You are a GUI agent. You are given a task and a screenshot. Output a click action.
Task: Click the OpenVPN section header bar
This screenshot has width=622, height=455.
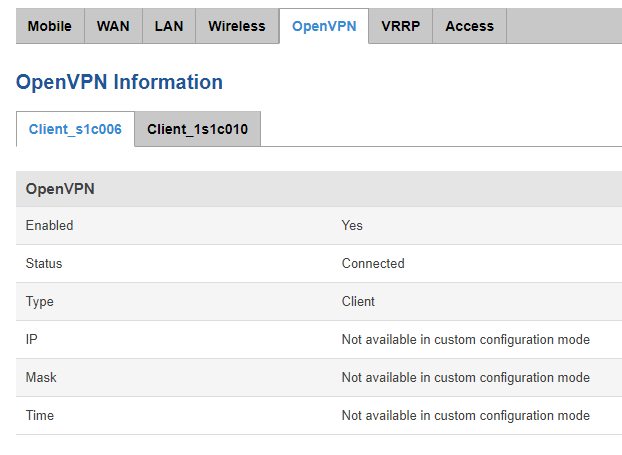coord(319,189)
